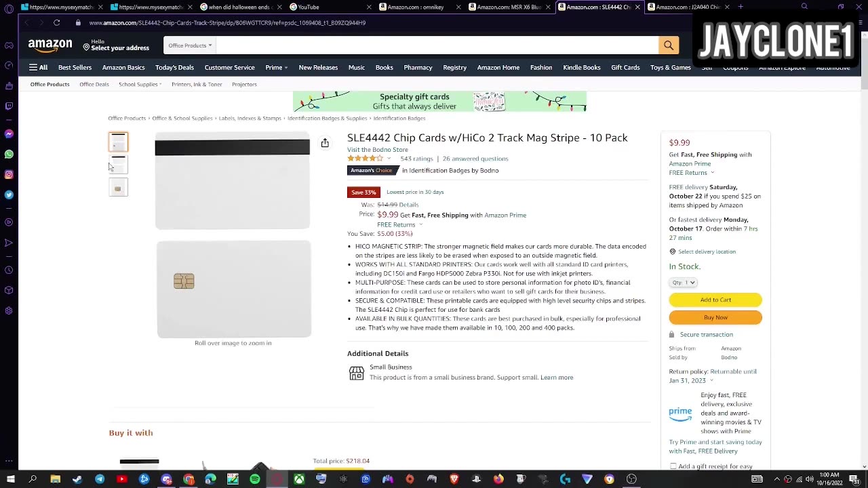Image resolution: width=868 pixels, height=488 pixels.
Task: Open Twitch panel in sidebar
Action: [9, 106]
